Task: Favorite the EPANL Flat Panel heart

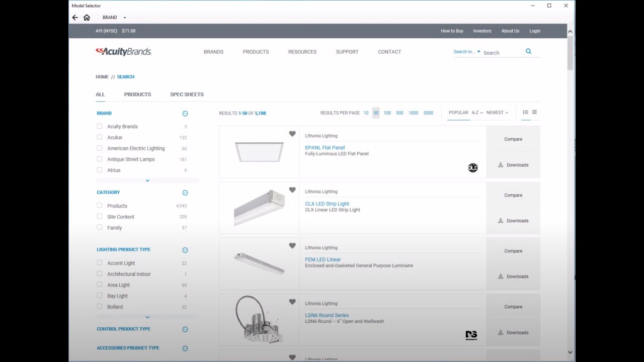Action: coord(292,134)
